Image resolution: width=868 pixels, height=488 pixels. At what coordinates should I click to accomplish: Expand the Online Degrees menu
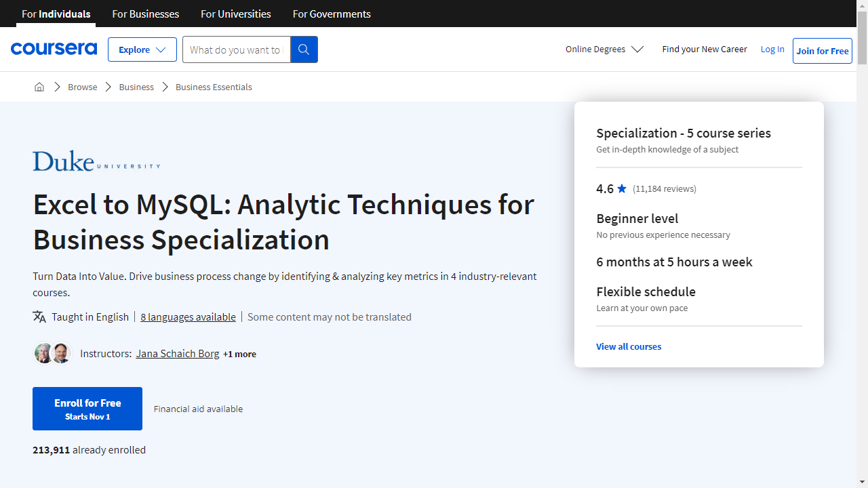604,49
